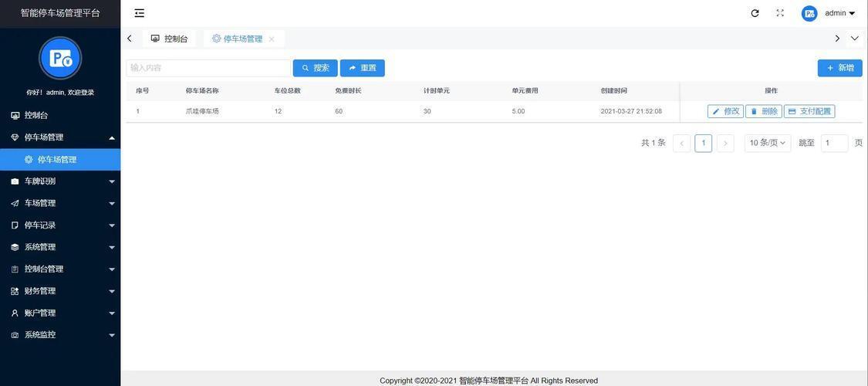Click the layers icon beside 系统管理
The width and height of the screenshot is (868, 386).
(x=15, y=247)
